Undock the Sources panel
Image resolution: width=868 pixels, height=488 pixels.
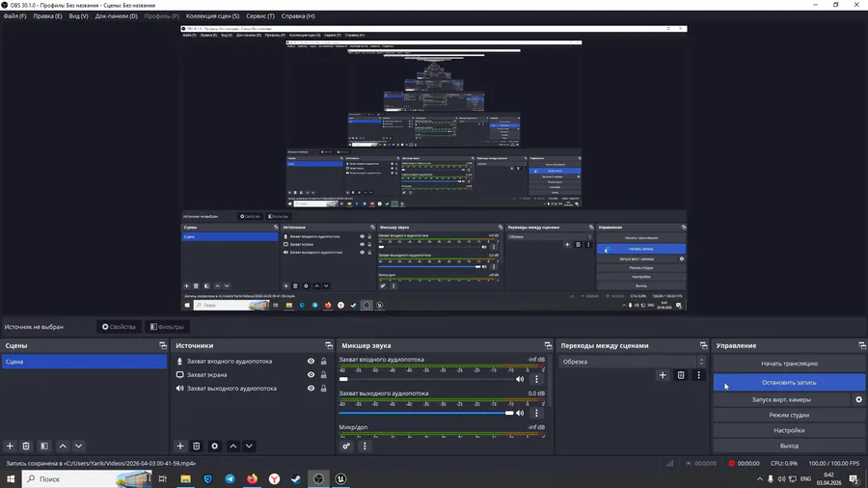click(329, 345)
